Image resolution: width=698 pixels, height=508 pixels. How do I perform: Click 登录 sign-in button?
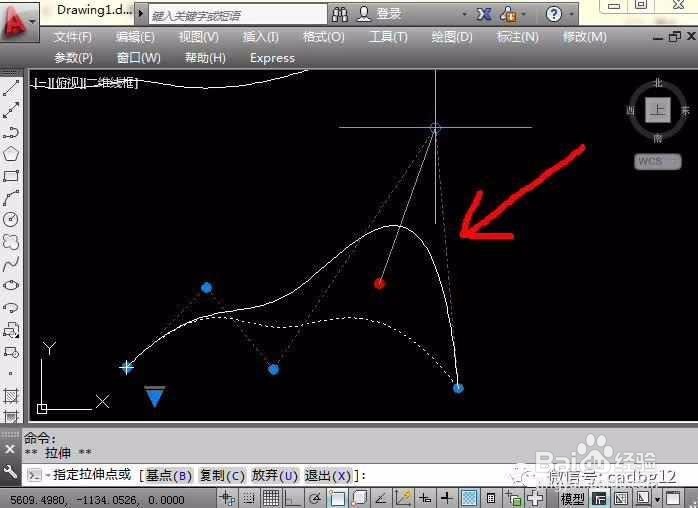[389, 14]
